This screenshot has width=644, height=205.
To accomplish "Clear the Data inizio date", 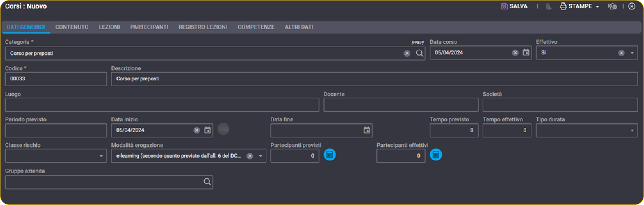I will (x=197, y=130).
